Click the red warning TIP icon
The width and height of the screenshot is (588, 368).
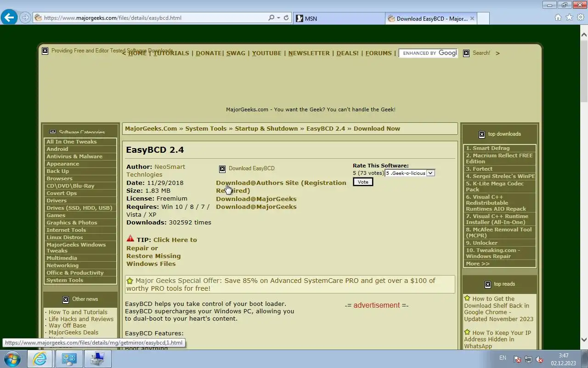tap(130, 239)
